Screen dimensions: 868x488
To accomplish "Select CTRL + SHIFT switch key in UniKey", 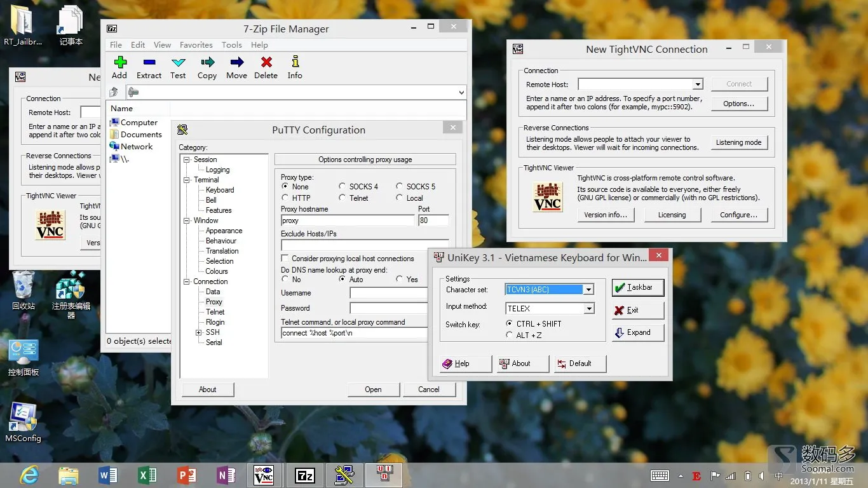I will point(510,324).
